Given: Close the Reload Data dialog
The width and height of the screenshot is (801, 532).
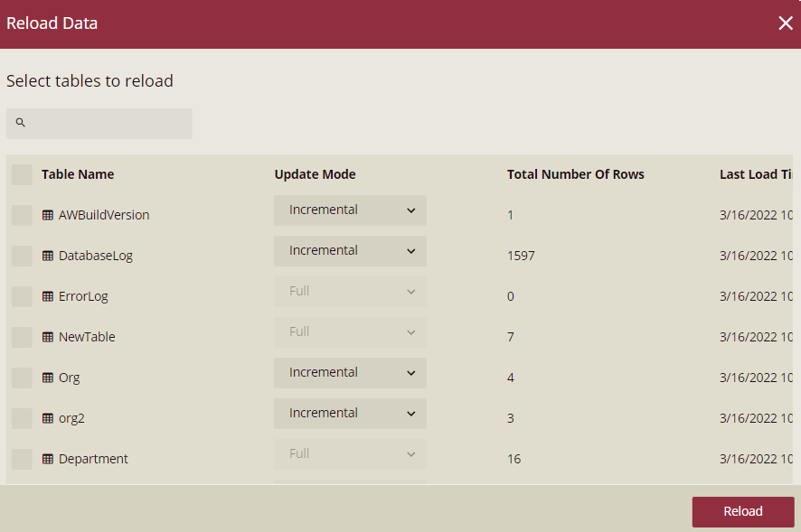Looking at the screenshot, I should click(x=786, y=23).
